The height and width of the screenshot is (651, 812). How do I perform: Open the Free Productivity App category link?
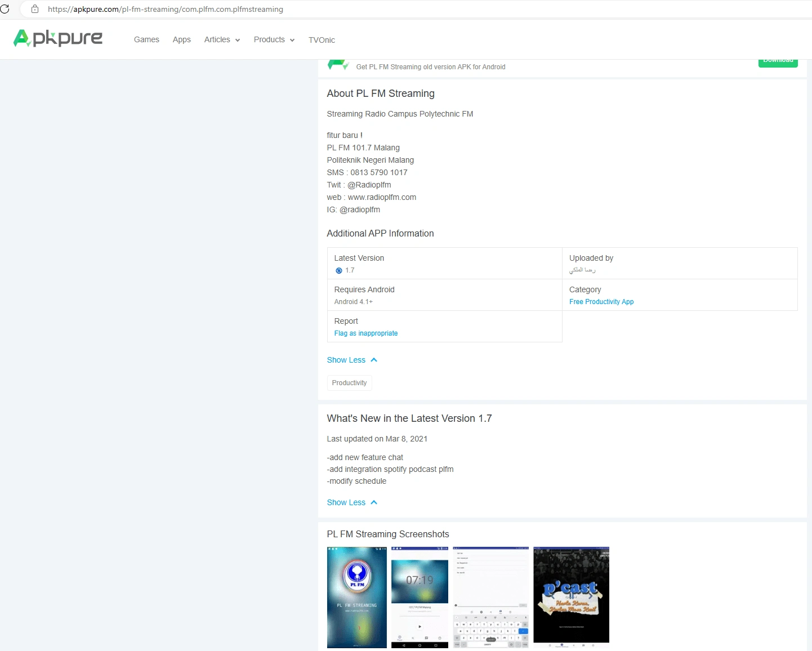(x=601, y=302)
